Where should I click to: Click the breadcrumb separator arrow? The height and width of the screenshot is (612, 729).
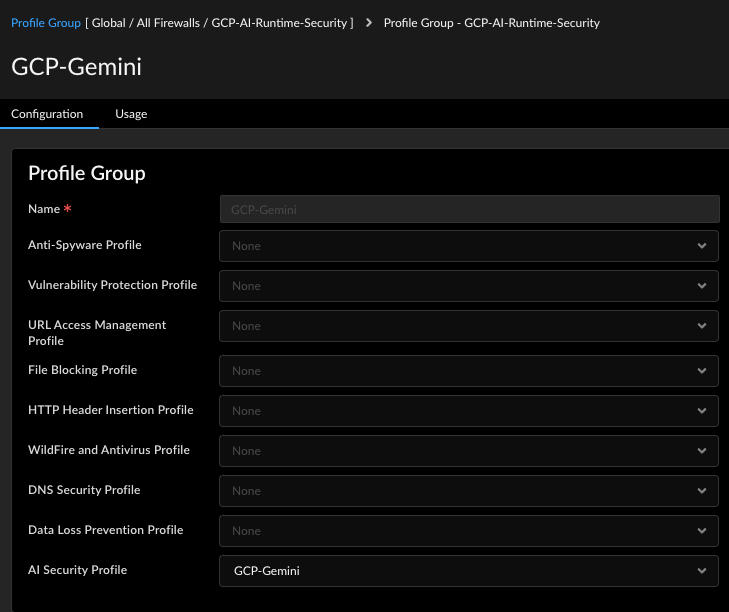pyautogui.click(x=369, y=22)
